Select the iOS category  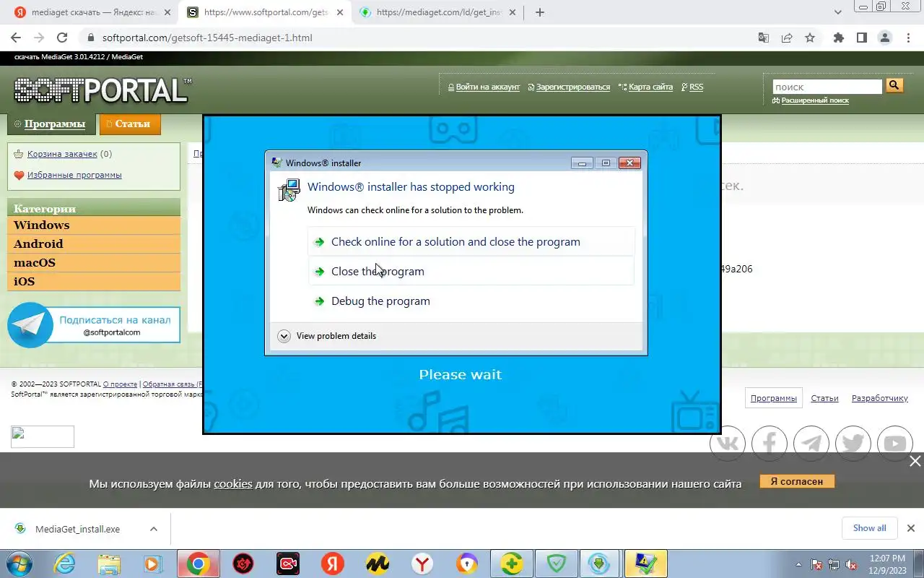coord(94,281)
